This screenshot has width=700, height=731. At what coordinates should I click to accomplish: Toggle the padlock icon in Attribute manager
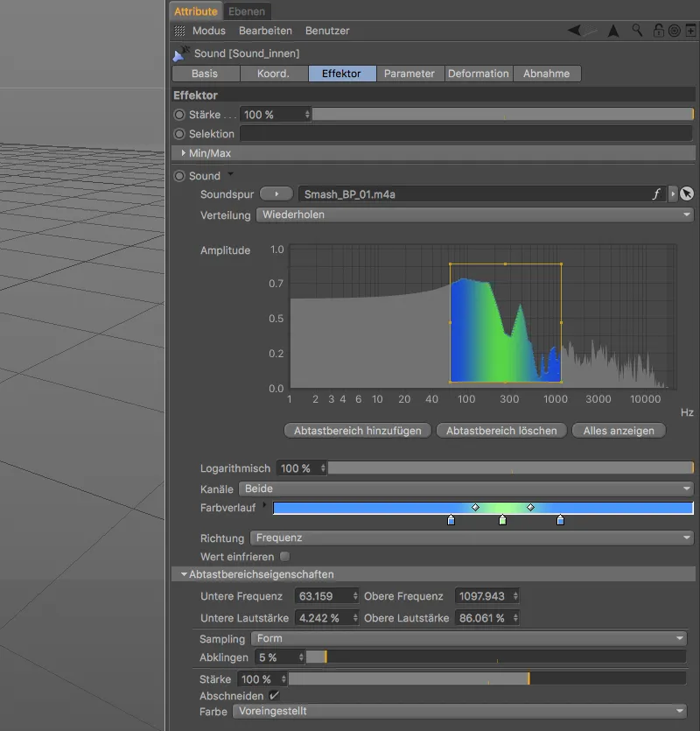pyautogui.click(x=659, y=31)
